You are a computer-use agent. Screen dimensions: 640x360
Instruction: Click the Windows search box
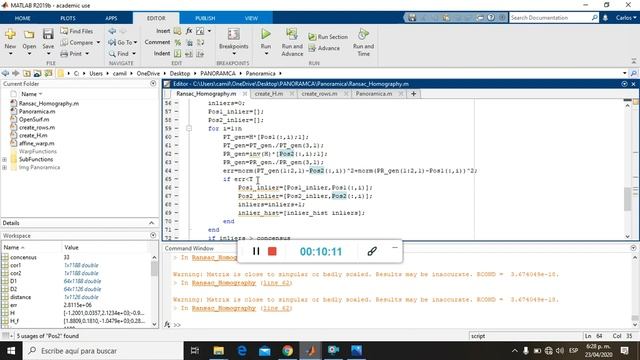pyautogui.click(x=102, y=351)
